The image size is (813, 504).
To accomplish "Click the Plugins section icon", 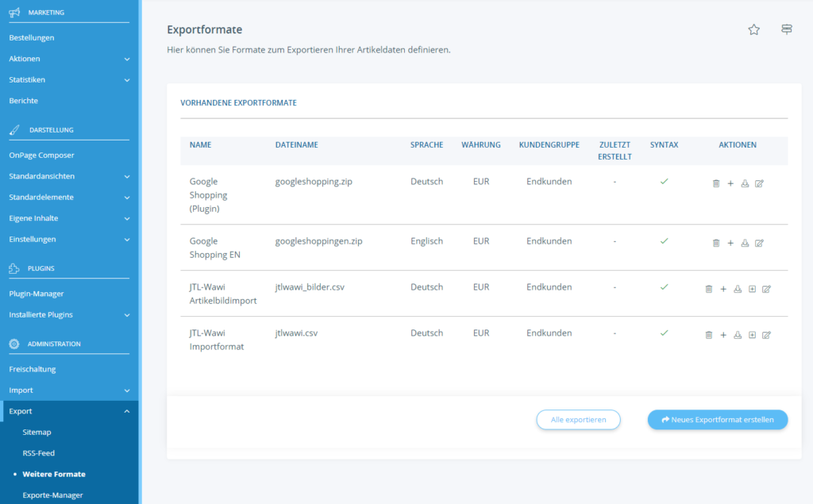I will tap(14, 268).
